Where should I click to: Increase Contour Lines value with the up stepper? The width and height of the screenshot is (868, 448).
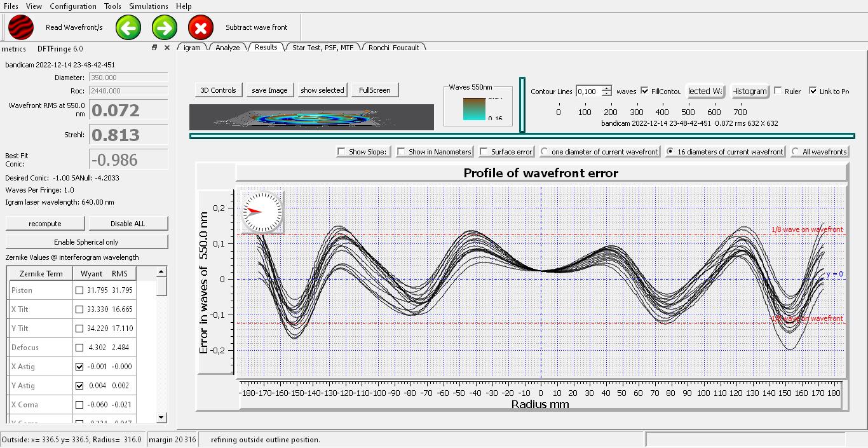[607, 88]
